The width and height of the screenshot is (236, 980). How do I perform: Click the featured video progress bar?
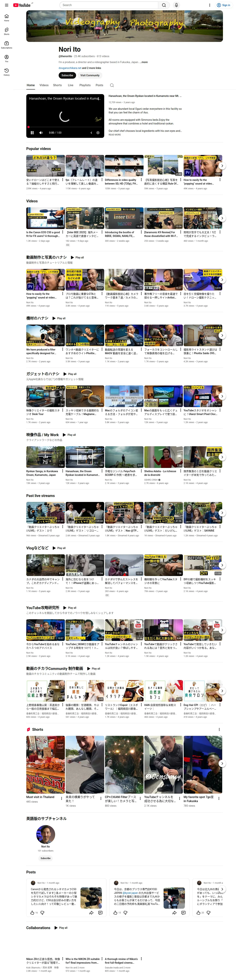pos(65,127)
